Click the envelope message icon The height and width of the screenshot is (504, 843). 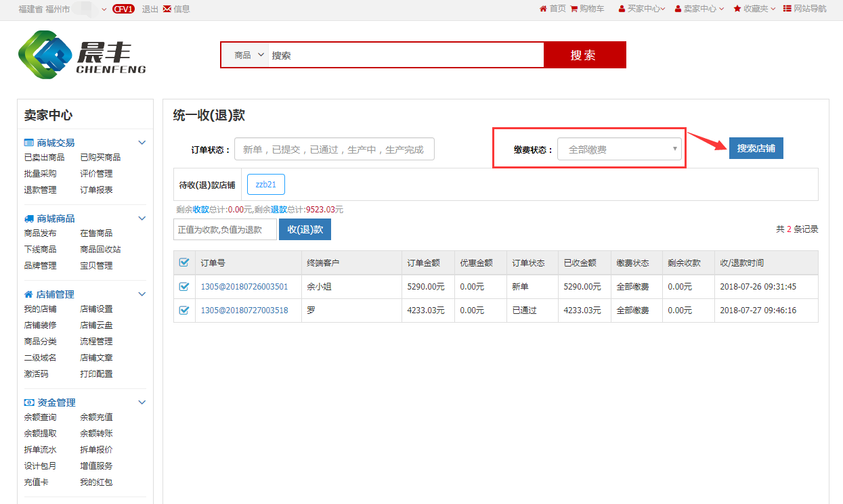coord(167,9)
